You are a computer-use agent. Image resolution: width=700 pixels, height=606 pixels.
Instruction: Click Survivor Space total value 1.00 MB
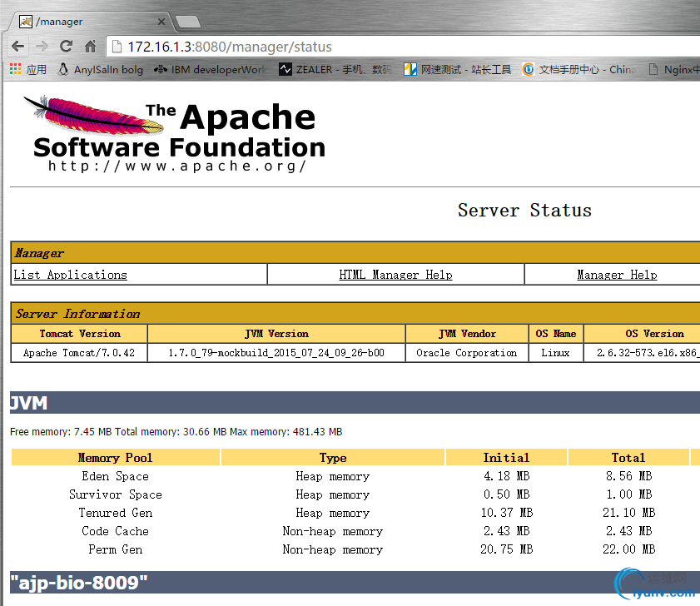pos(628,494)
